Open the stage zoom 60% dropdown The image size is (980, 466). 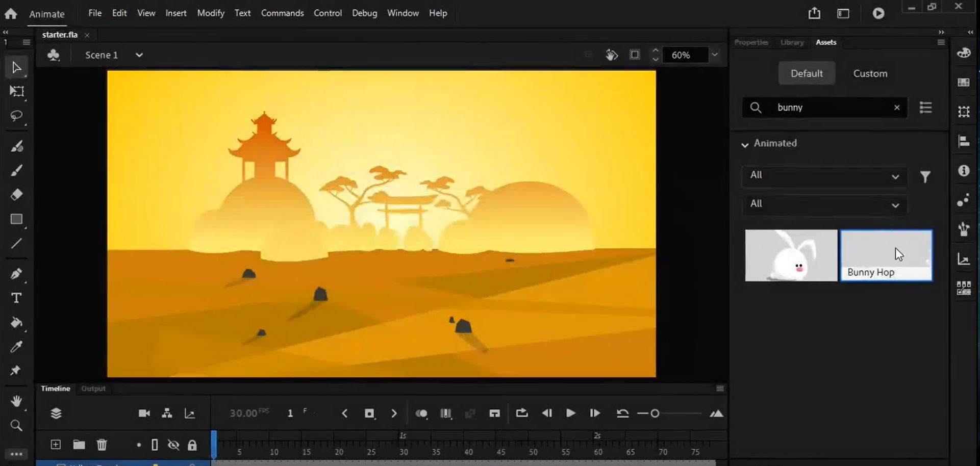point(715,55)
